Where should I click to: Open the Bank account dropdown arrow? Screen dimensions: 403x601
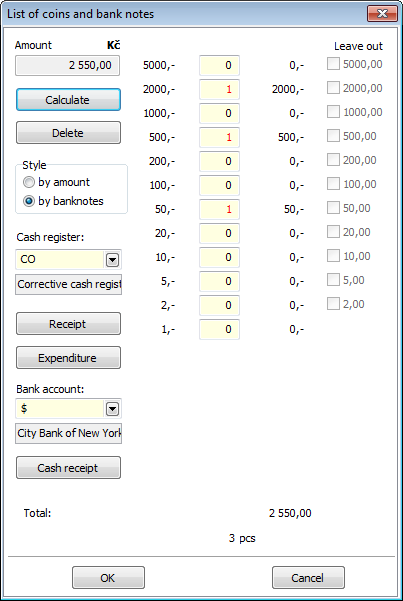(112, 409)
